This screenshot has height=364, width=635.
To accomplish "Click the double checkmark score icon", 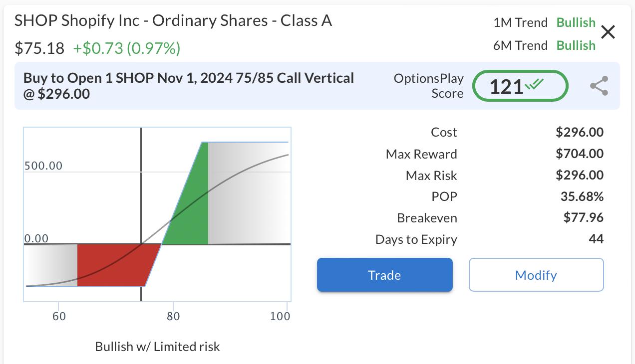I will coord(534,85).
